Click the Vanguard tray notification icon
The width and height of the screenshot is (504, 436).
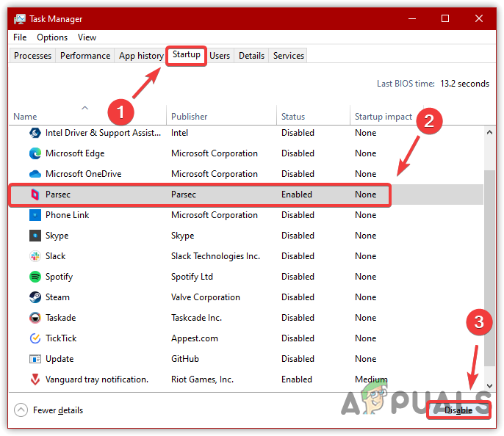click(x=35, y=379)
